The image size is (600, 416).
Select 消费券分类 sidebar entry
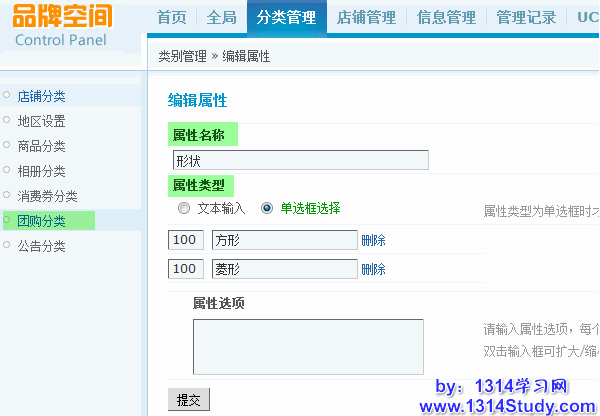(47, 196)
